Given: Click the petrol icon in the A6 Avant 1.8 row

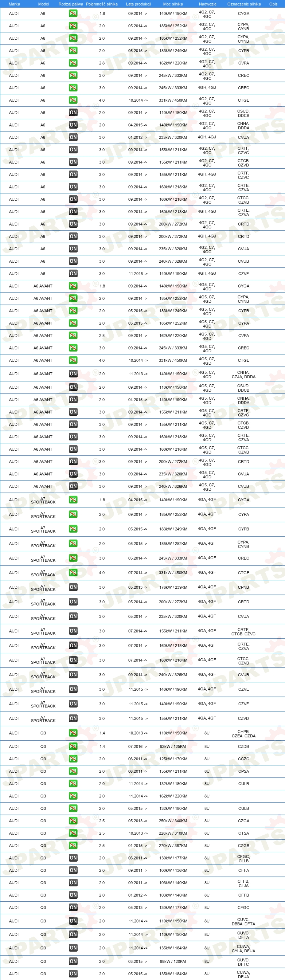Looking at the screenshot, I should pos(73,286).
